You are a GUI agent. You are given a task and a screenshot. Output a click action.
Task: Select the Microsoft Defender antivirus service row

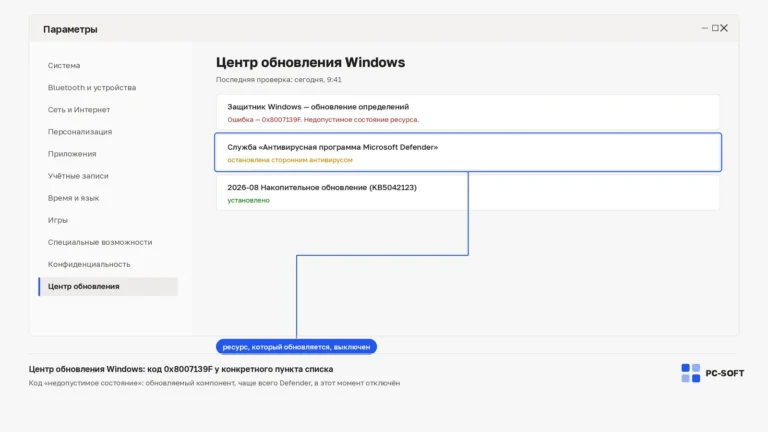(468, 152)
